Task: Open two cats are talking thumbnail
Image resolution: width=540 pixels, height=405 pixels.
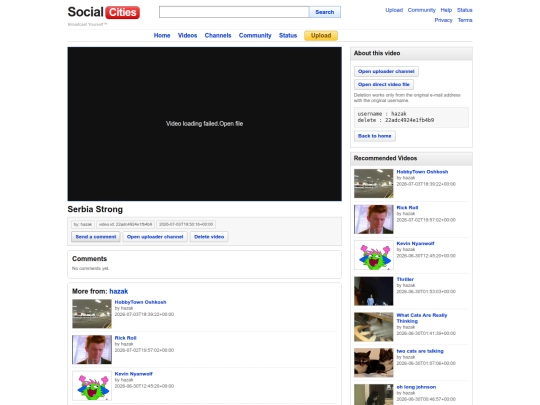Action: tap(374, 363)
